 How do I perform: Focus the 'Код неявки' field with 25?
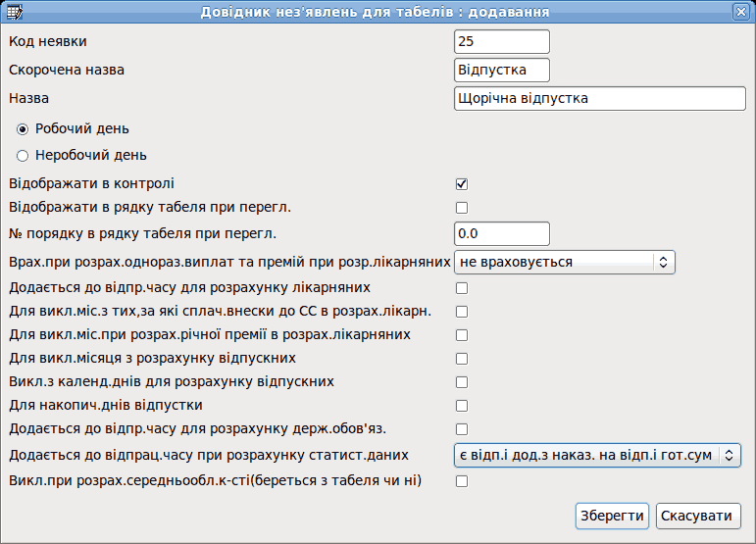coord(501,41)
